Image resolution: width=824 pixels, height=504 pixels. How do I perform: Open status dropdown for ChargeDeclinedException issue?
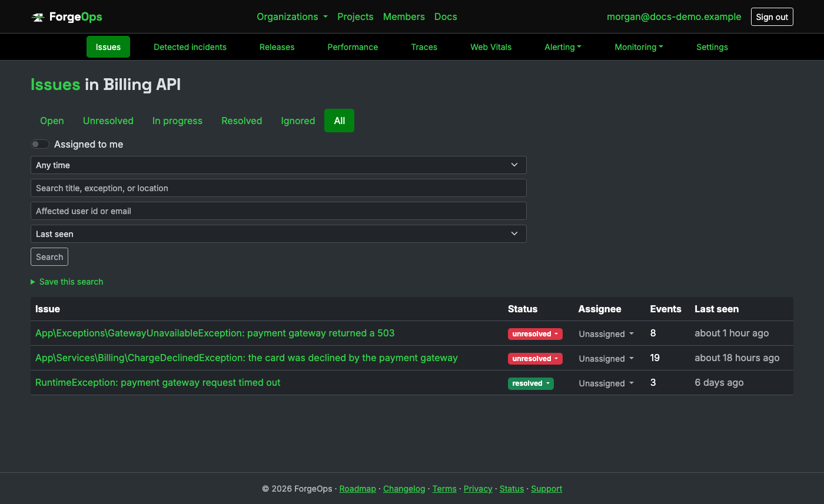coord(535,359)
